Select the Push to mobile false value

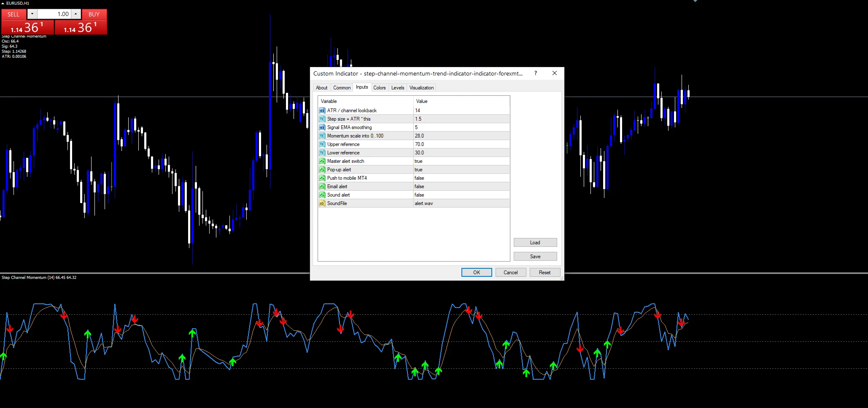pyautogui.click(x=461, y=178)
